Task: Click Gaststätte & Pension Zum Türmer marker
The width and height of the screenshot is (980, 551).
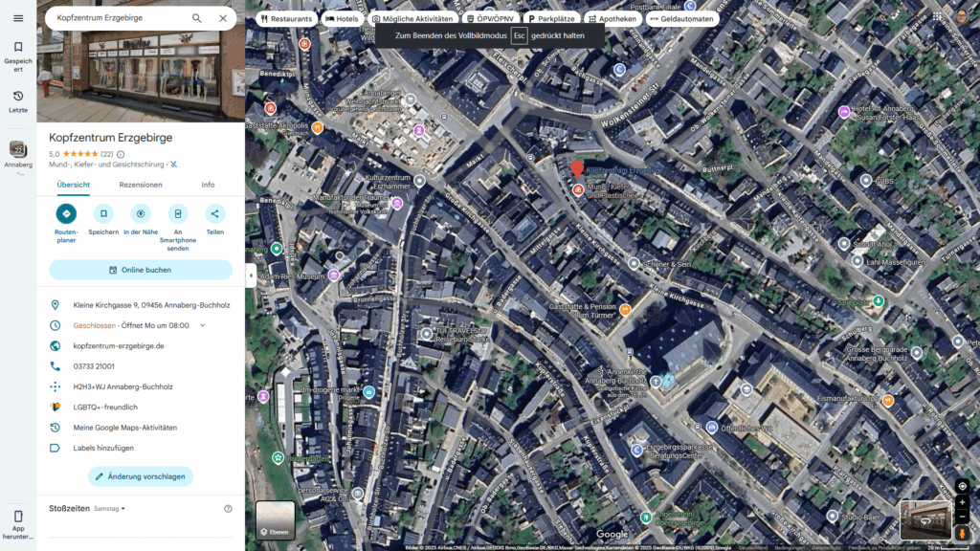Action: pos(625,309)
